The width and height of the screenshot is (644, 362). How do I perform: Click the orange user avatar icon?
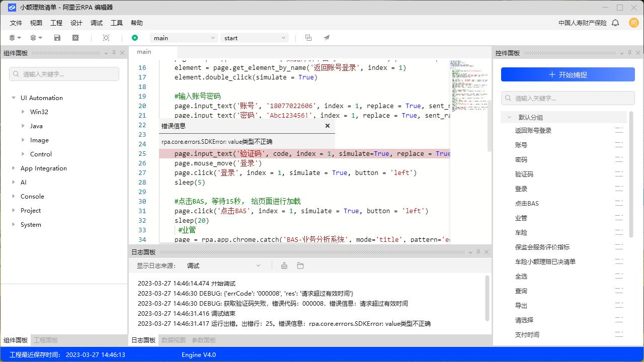[633, 23]
